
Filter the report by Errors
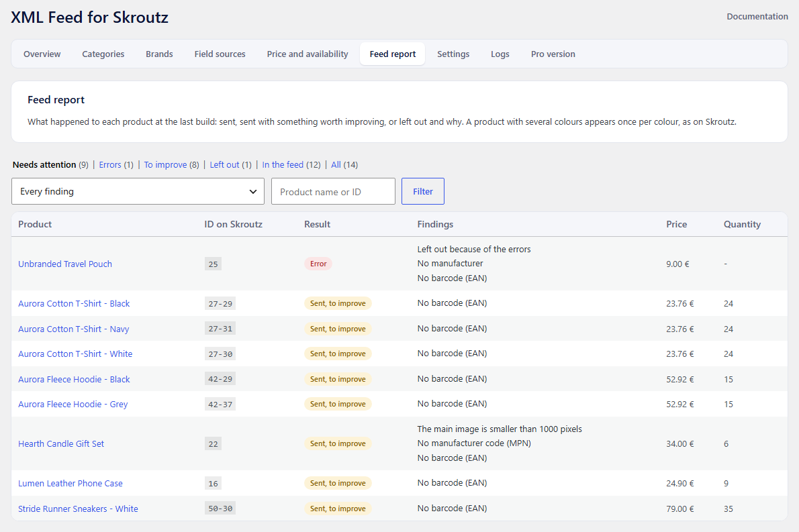(110, 164)
